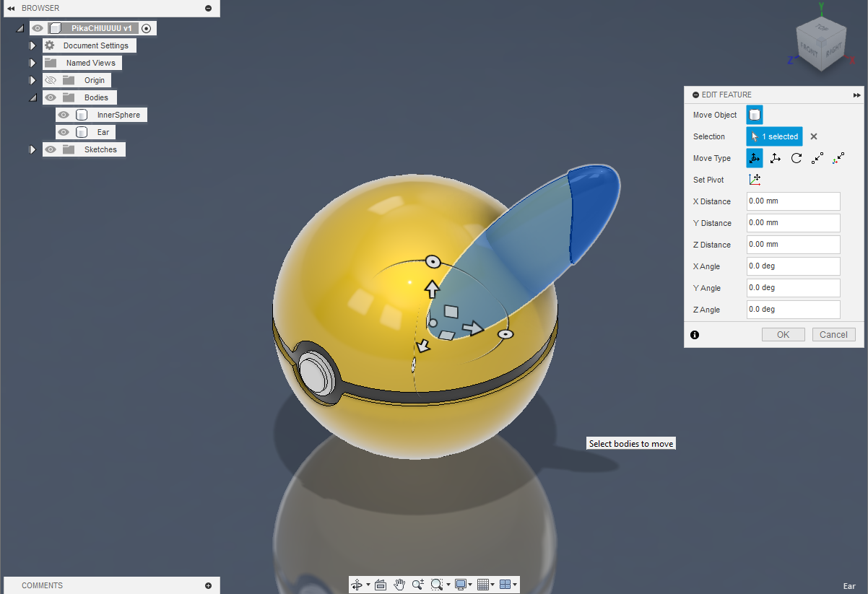Screen dimensions: 868x594
Task: Click the Z Angle input field
Action: [793, 310]
